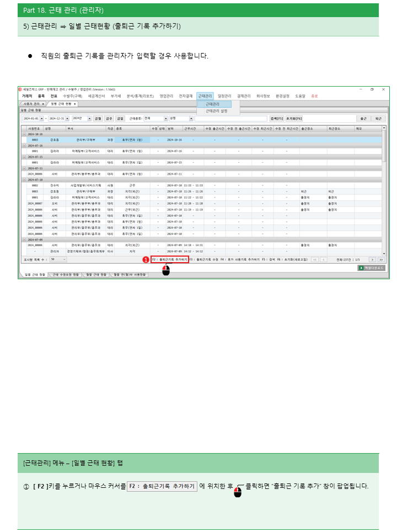Open the 도움말 menu
Image resolution: width=397 pixels, height=532 pixels.
click(300, 96)
